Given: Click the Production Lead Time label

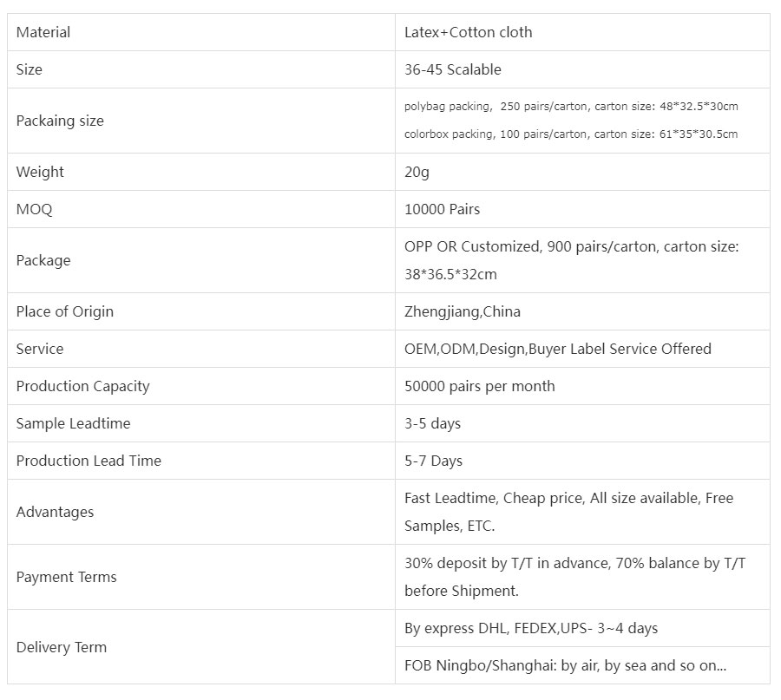Looking at the screenshot, I should coord(89,461).
